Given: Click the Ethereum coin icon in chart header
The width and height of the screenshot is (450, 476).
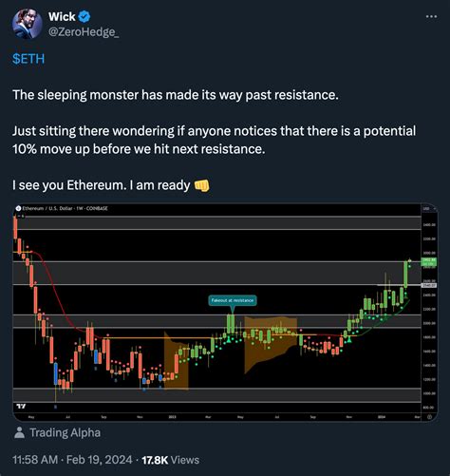Looking at the screenshot, I should pos(18,208).
